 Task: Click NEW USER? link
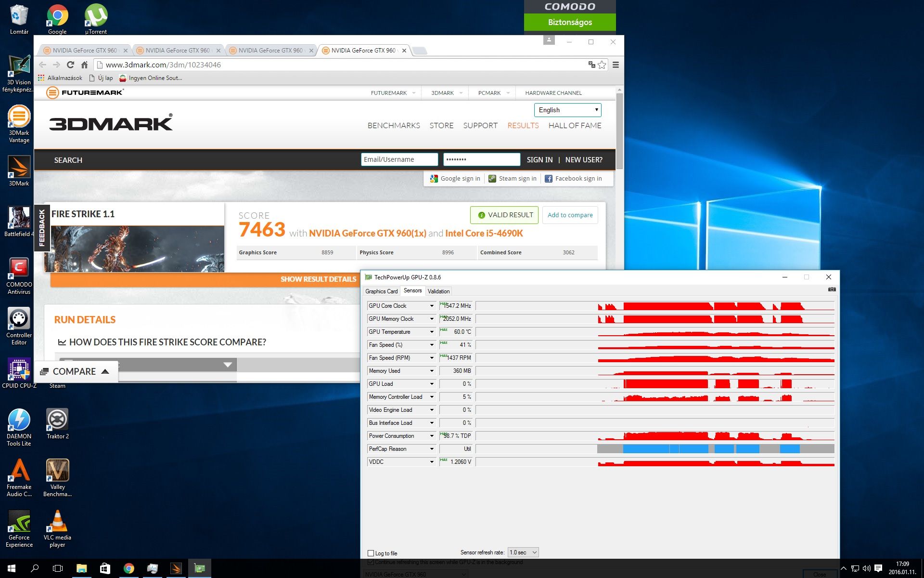[584, 160]
